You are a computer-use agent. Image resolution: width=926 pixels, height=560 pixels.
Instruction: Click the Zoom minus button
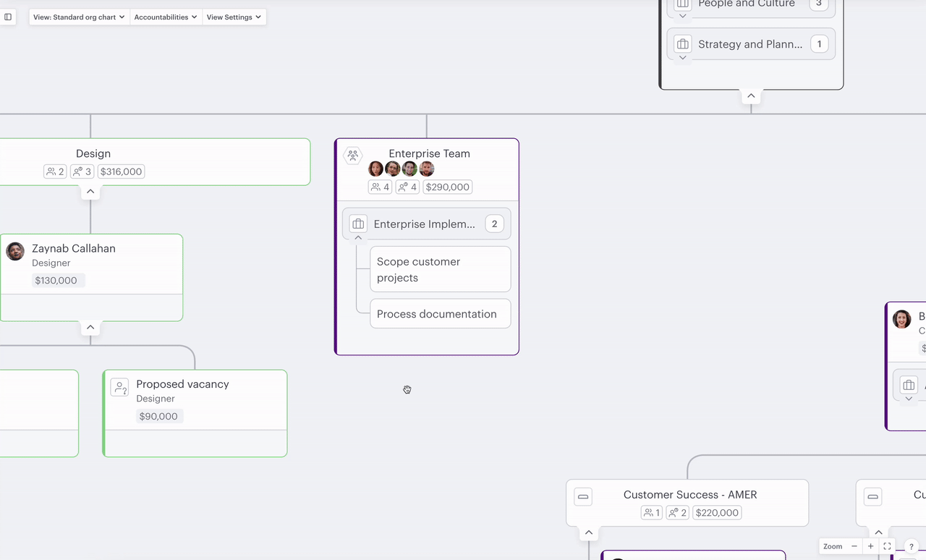tap(854, 546)
